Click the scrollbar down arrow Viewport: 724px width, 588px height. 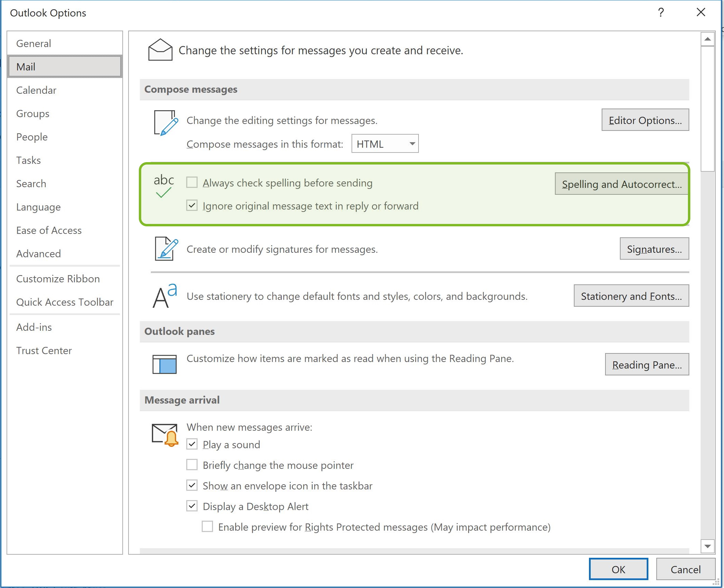[707, 546]
